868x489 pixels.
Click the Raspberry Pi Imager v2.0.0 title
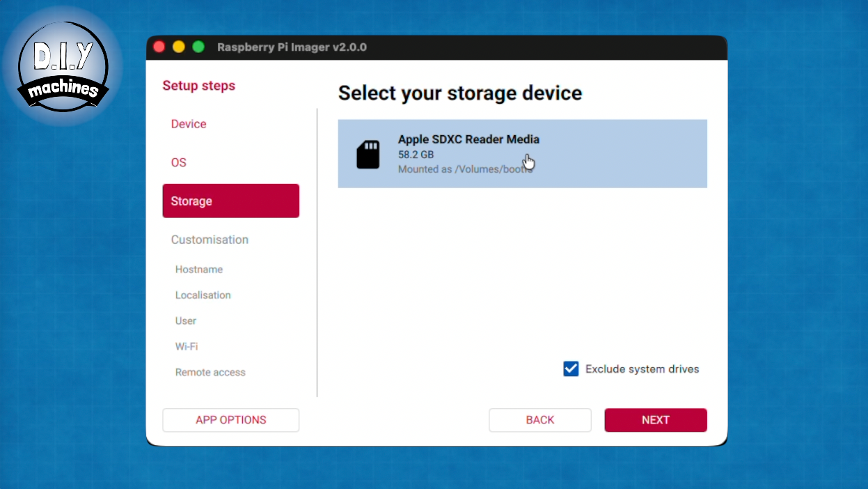(292, 47)
